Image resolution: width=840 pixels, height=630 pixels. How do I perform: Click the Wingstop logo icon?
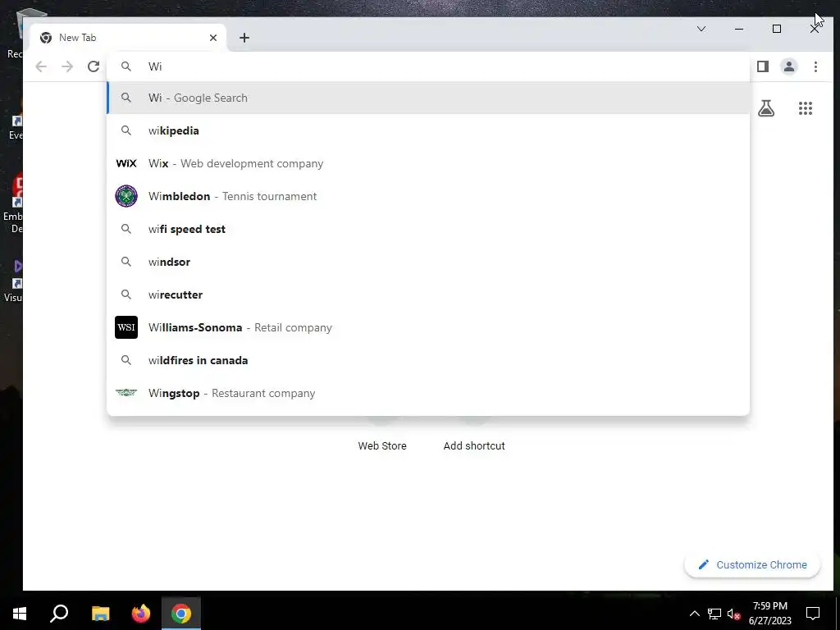point(126,393)
